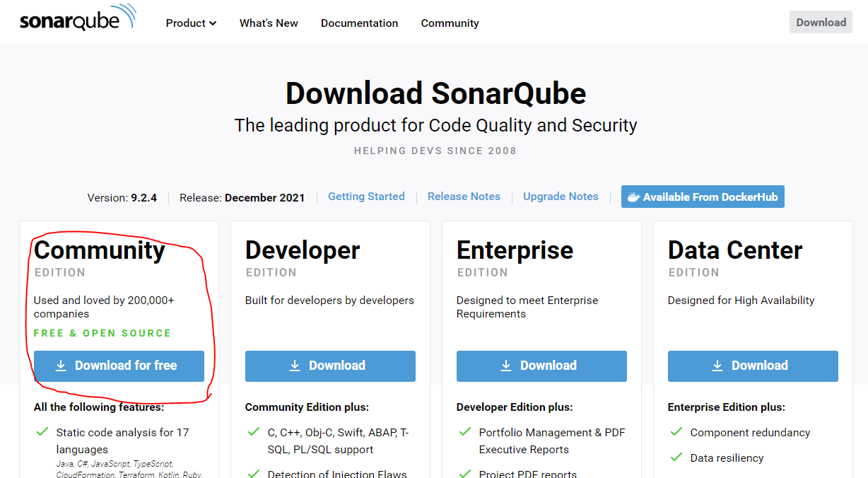
Task: Expand the Product menu chevron
Action: pyautogui.click(x=213, y=23)
